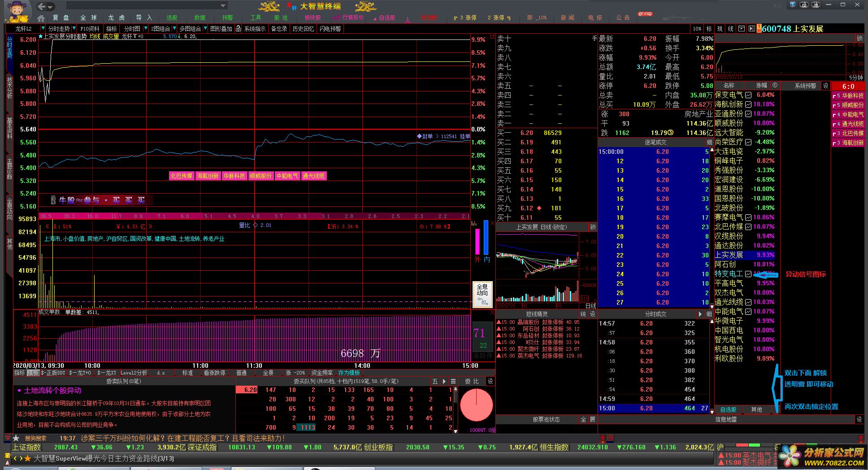Click the 全息动向 button
The width and height of the screenshot is (868, 470).
[482, 294]
